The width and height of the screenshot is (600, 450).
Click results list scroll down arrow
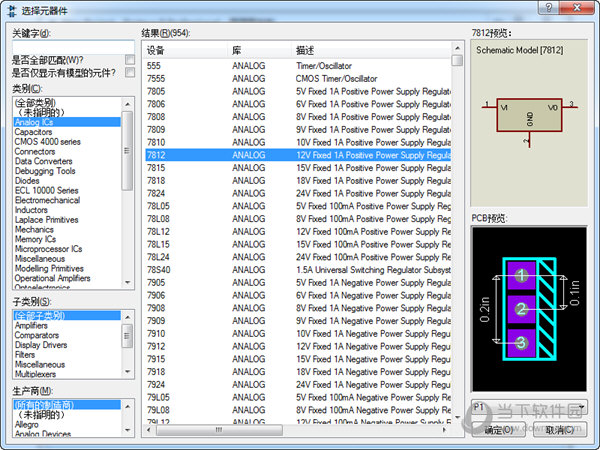pyautogui.click(x=457, y=417)
